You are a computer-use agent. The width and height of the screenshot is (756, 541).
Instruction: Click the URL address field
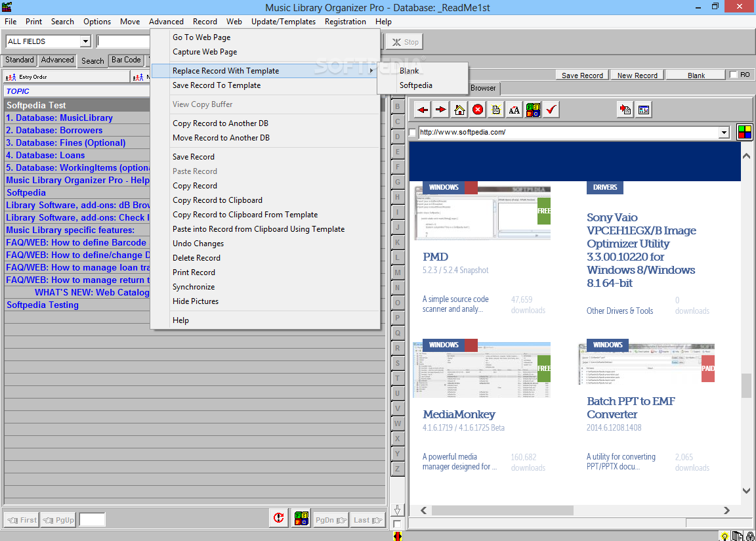click(x=568, y=133)
